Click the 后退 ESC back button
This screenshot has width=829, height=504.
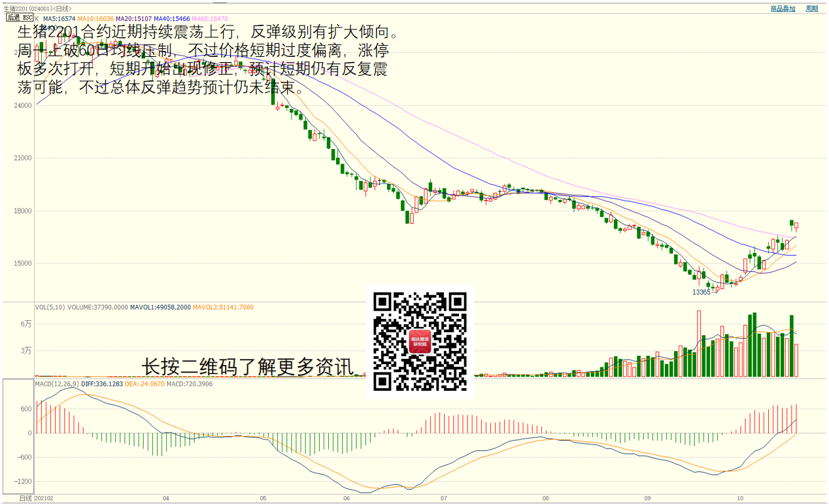(20, 18)
